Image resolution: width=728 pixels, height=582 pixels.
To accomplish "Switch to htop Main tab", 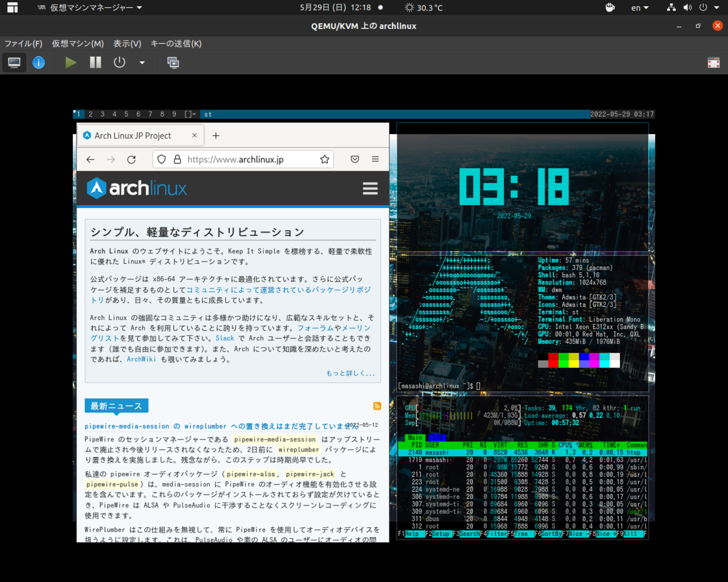I will [x=415, y=438].
